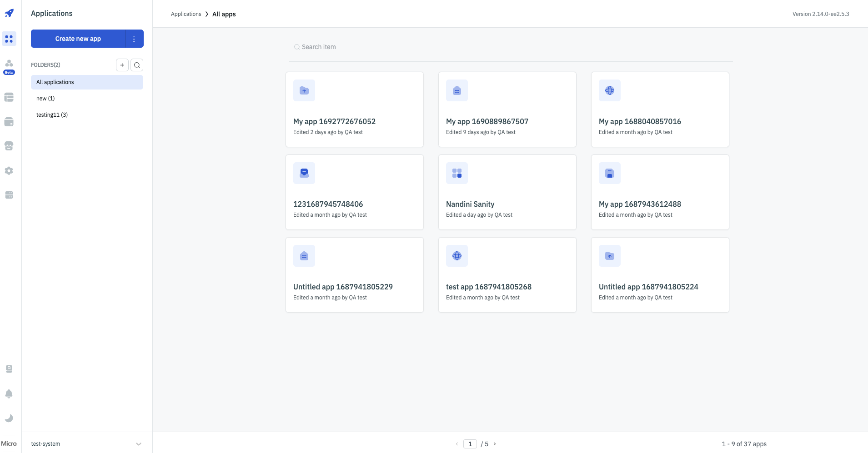
Task: Select the All applications folder
Action: point(87,82)
